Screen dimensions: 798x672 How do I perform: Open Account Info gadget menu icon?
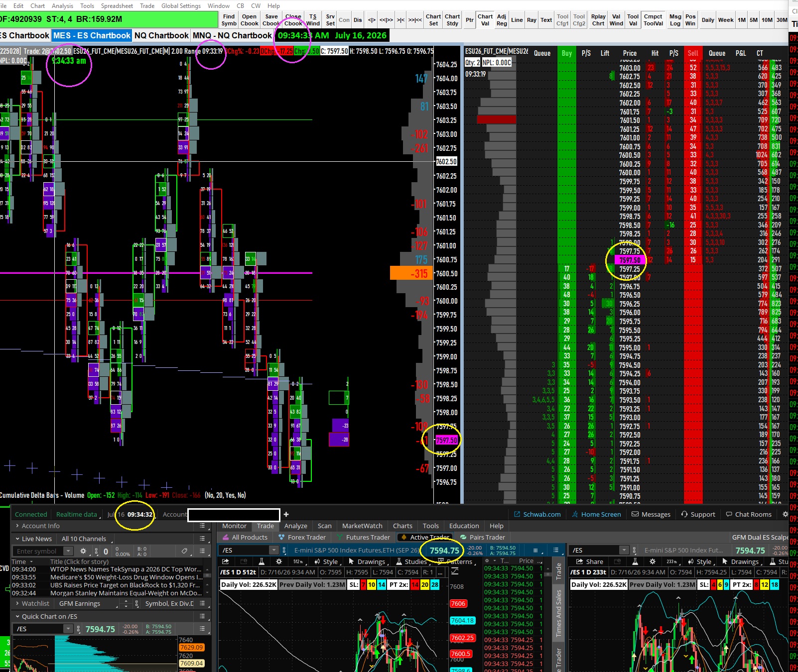[x=202, y=526]
